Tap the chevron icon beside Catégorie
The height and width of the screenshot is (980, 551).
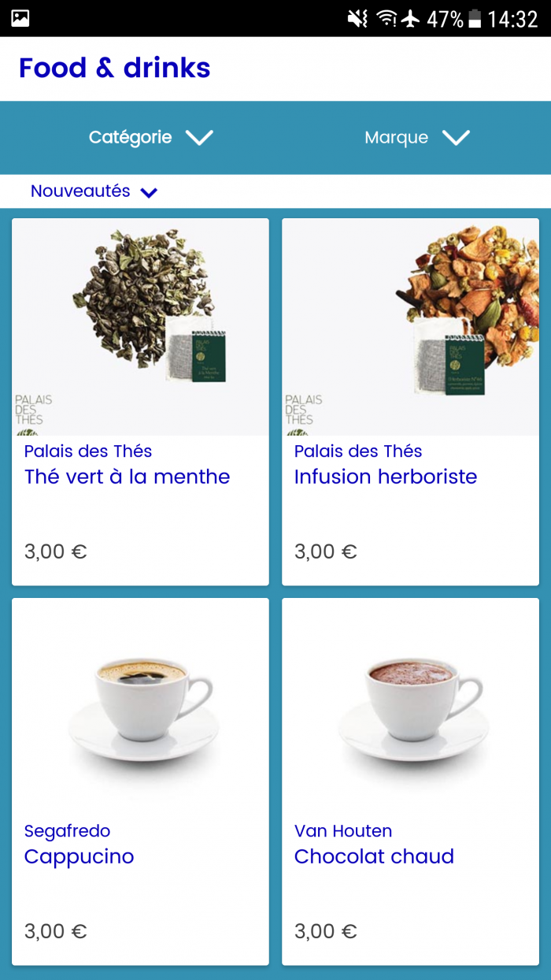(199, 138)
